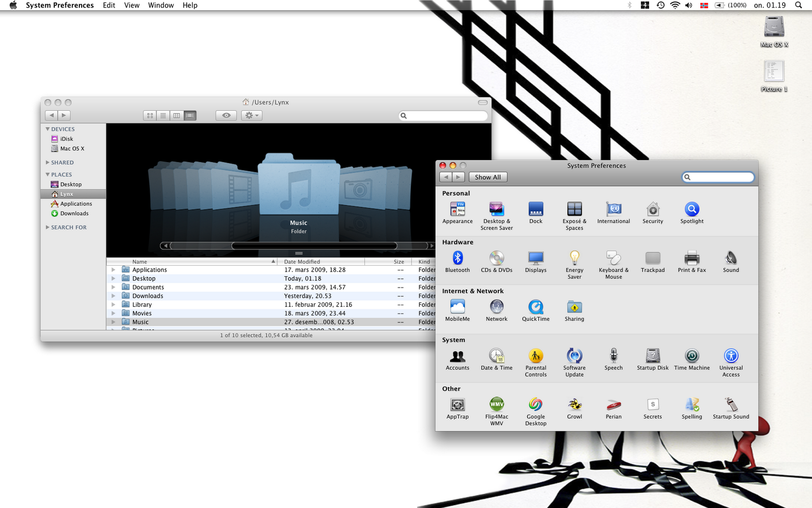The image size is (812, 508).
Task: Collapse the PLACES sidebar section
Action: [48, 174]
